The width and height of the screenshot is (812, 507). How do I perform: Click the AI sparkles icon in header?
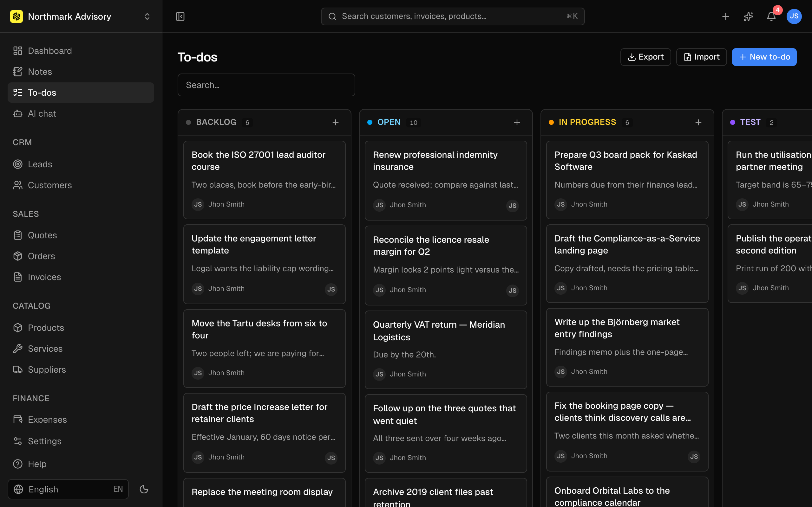tap(748, 16)
